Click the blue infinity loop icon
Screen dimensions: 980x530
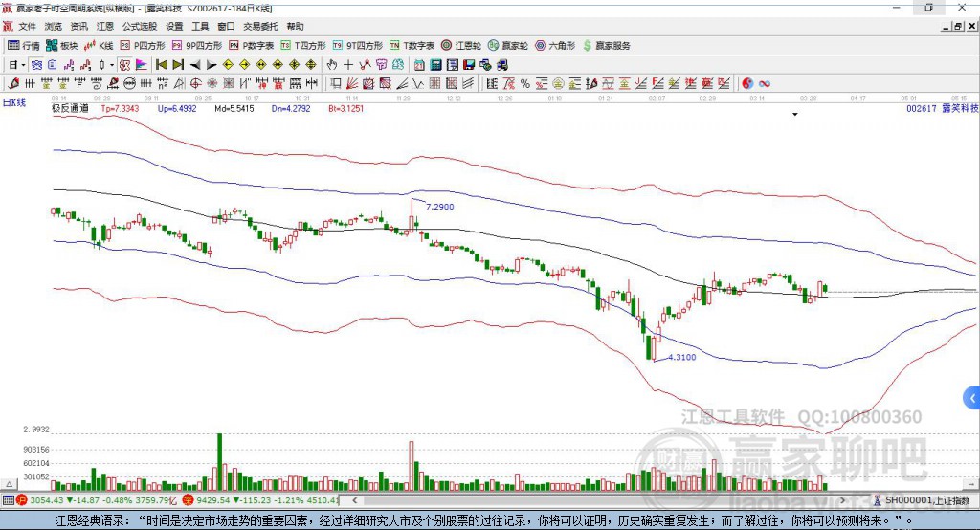tap(765, 84)
